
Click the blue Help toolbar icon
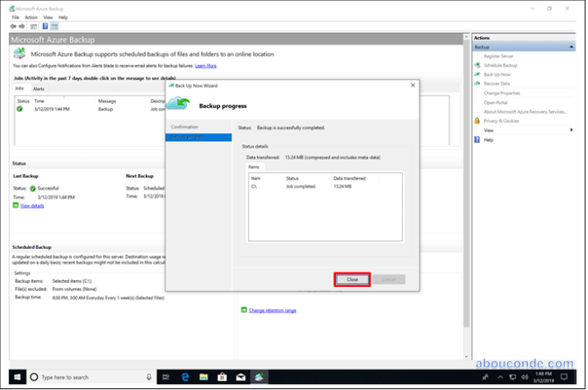(x=44, y=26)
